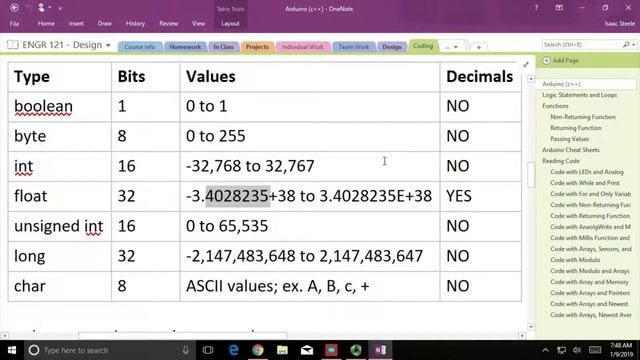640x360 pixels.
Task: Open the Help question mark icon
Action: tap(536, 8)
